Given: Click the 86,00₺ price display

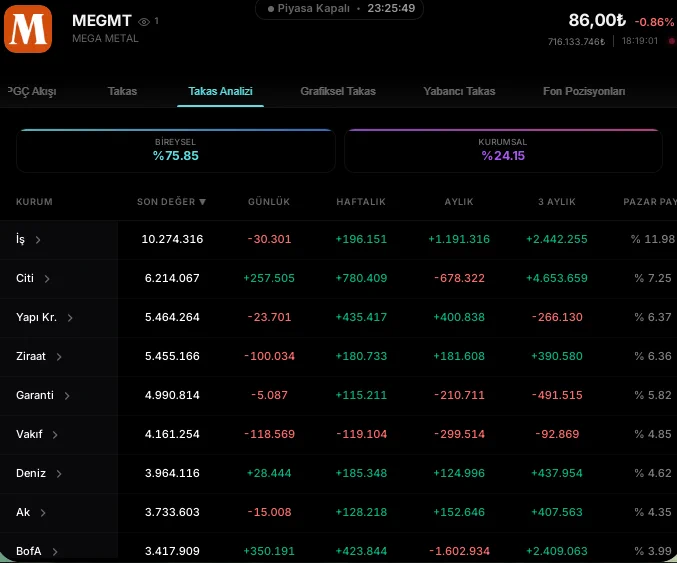Looking at the screenshot, I should [x=597, y=20].
